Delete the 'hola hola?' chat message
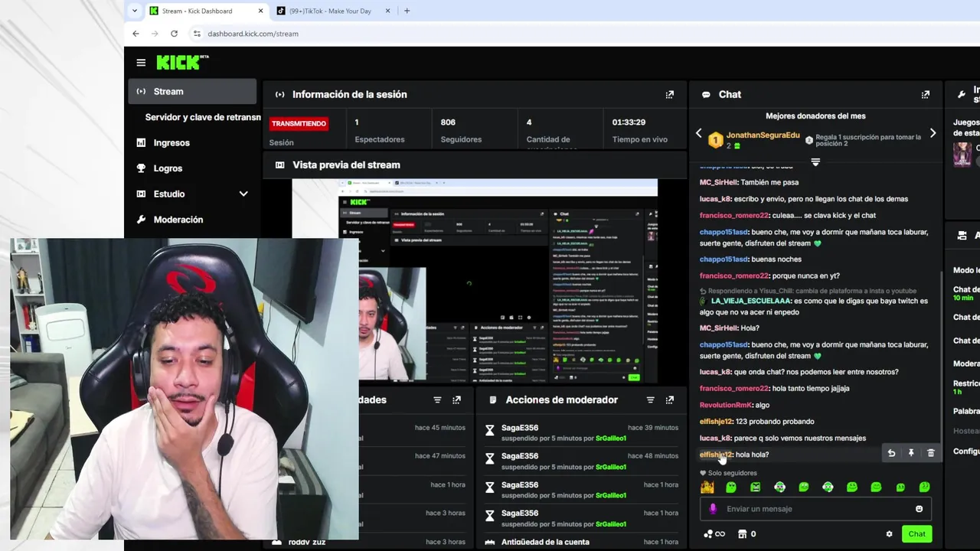 click(931, 453)
